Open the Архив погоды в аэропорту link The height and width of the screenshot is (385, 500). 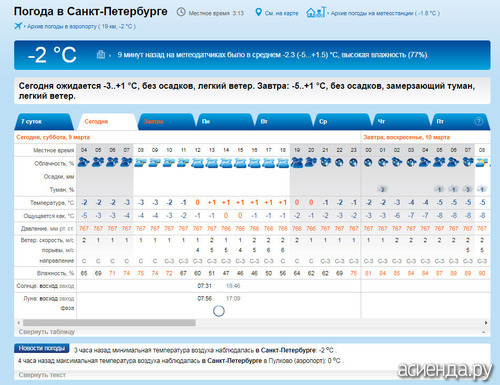(81, 26)
